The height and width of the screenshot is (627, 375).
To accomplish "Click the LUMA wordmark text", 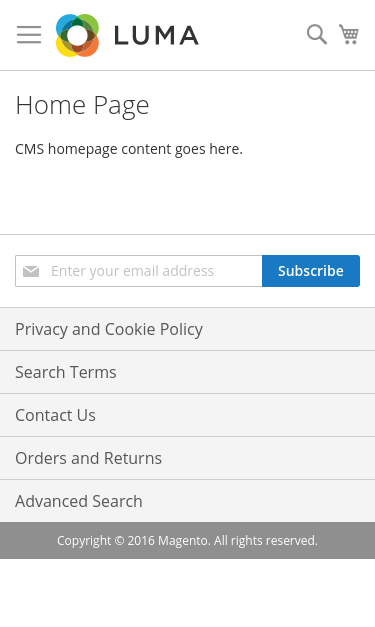I will click(156, 35).
